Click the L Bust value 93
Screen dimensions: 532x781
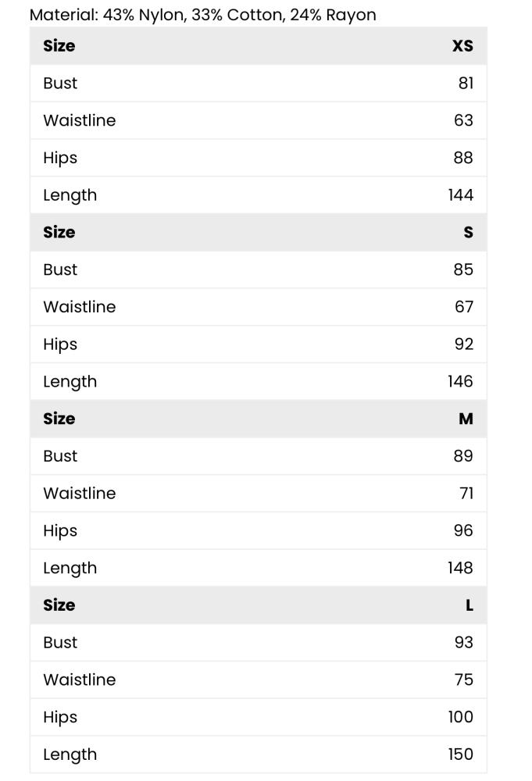(x=464, y=643)
